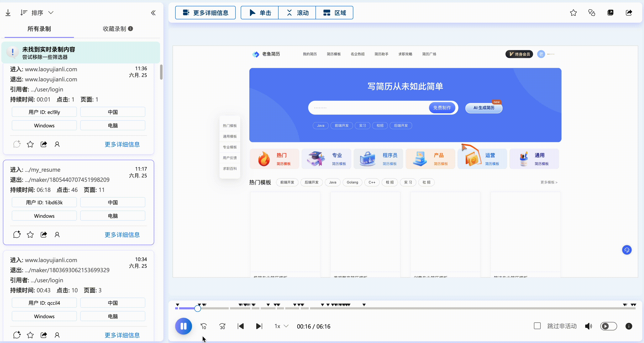Screen dimensions: 644x343
Task: Skip forward 30 seconds
Action: (222, 326)
